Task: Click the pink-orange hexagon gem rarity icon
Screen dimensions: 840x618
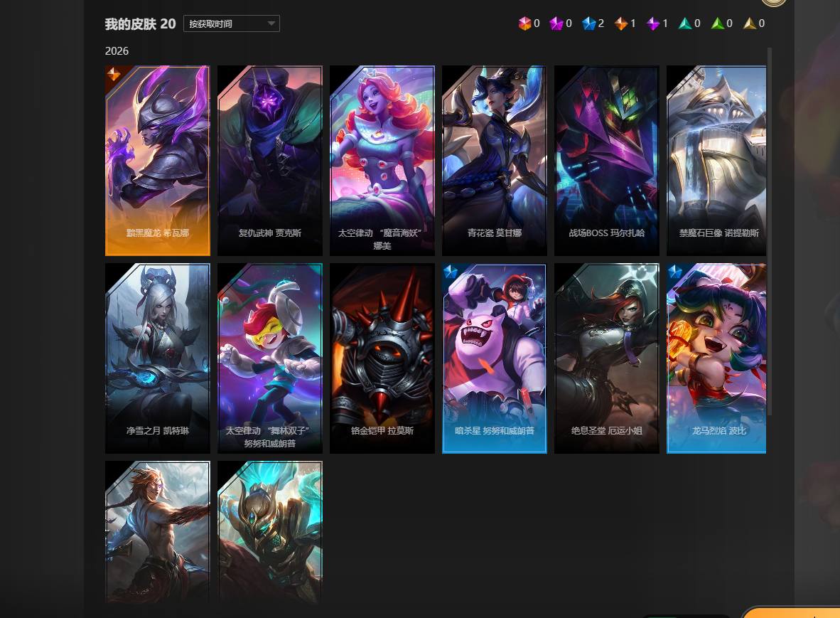Action: click(x=524, y=23)
